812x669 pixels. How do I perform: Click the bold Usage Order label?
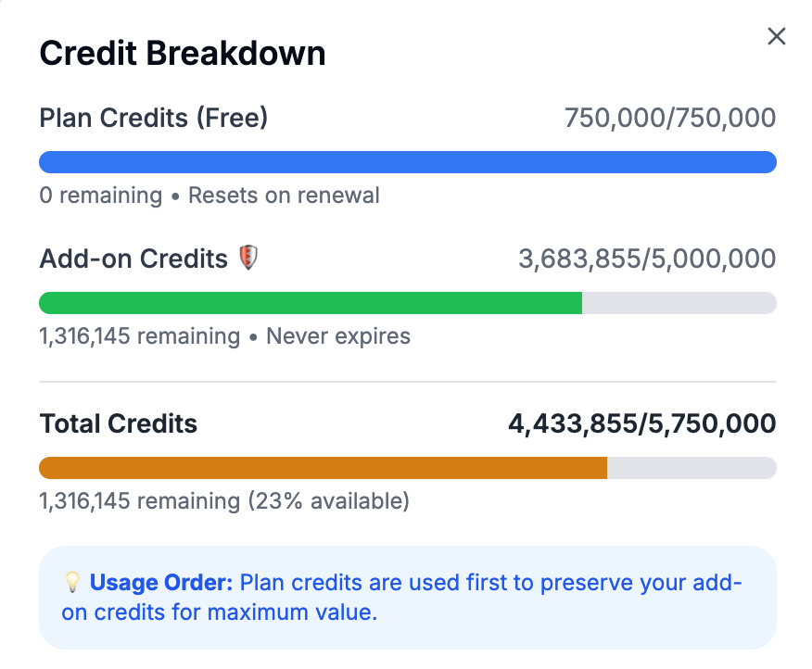pyautogui.click(x=160, y=583)
